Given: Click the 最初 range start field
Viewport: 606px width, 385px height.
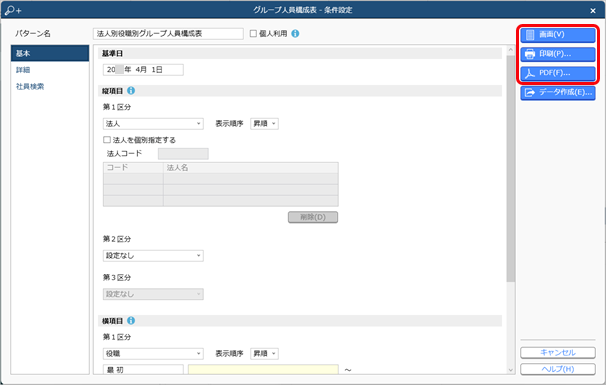Looking at the screenshot, I should [x=143, y=370].
